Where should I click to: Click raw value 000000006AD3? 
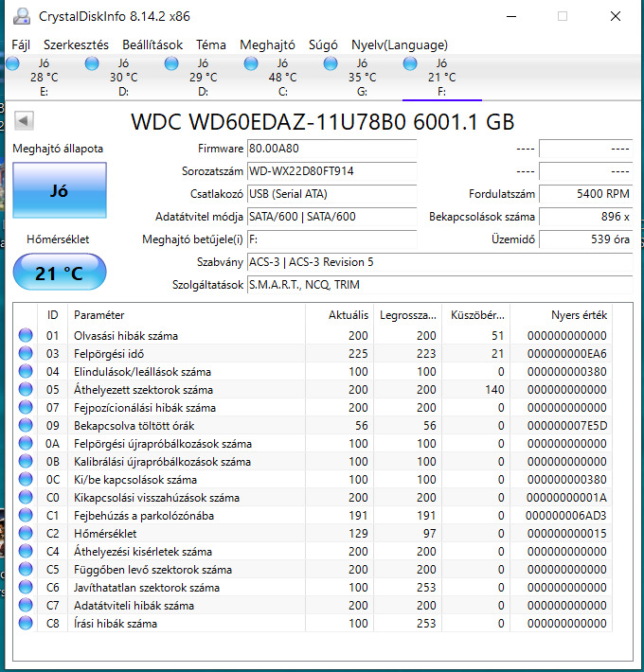point(566,516)
